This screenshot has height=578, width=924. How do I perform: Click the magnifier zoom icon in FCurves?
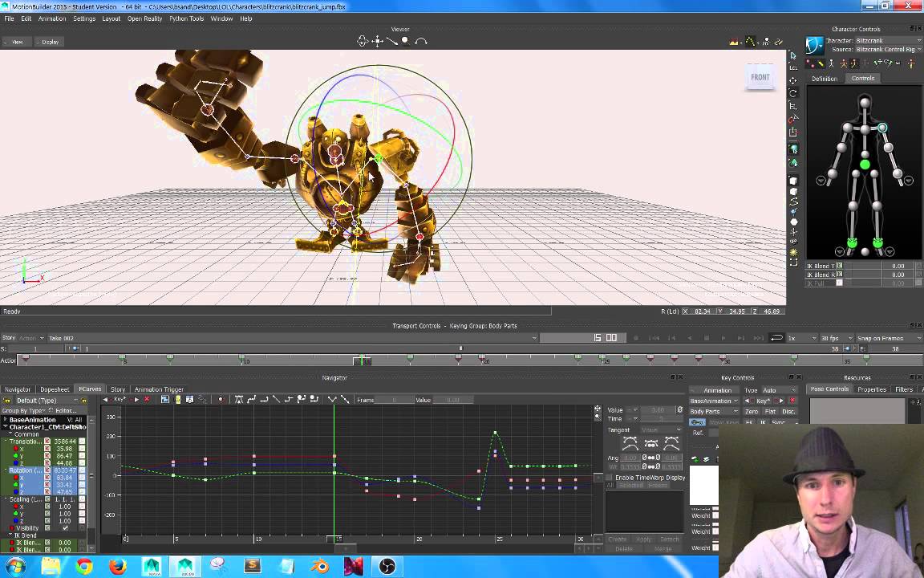pyautogui.click(x=598, y=417)
